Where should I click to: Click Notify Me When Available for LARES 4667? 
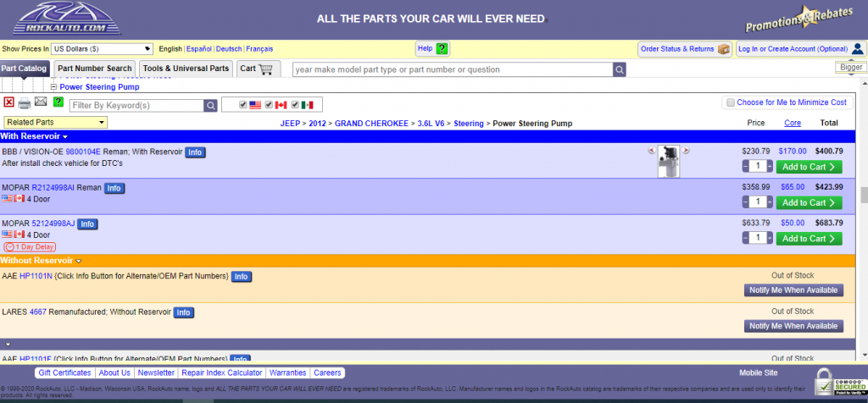(x=793, y=326)
